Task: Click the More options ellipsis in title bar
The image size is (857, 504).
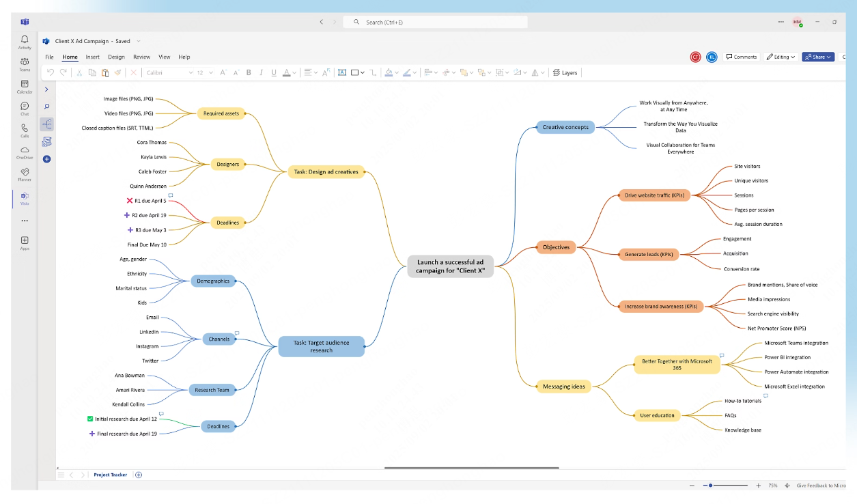Action: (781, 22)
